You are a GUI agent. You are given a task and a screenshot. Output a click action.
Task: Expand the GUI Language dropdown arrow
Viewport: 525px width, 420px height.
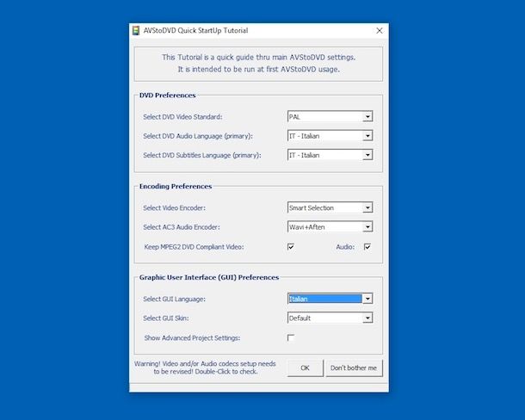(x=367, y=299)
